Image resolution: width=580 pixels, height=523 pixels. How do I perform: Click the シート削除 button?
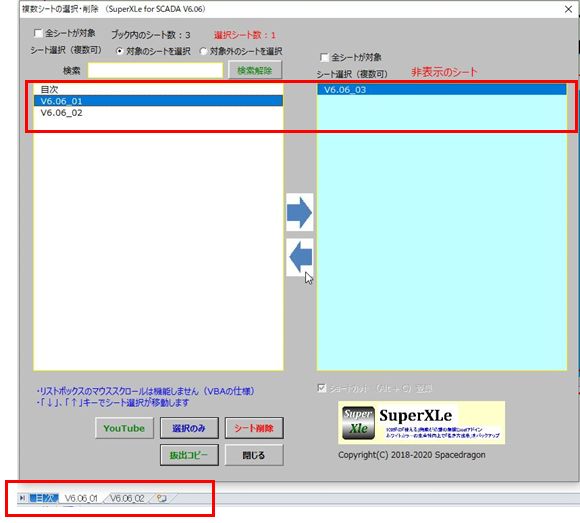(254, 428)
